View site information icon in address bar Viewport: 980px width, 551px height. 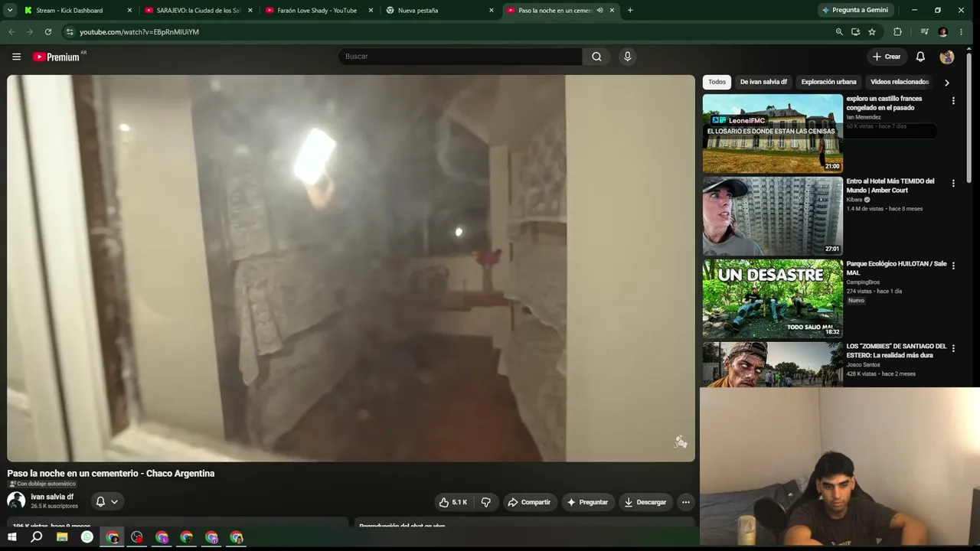[x=70, y=32]
